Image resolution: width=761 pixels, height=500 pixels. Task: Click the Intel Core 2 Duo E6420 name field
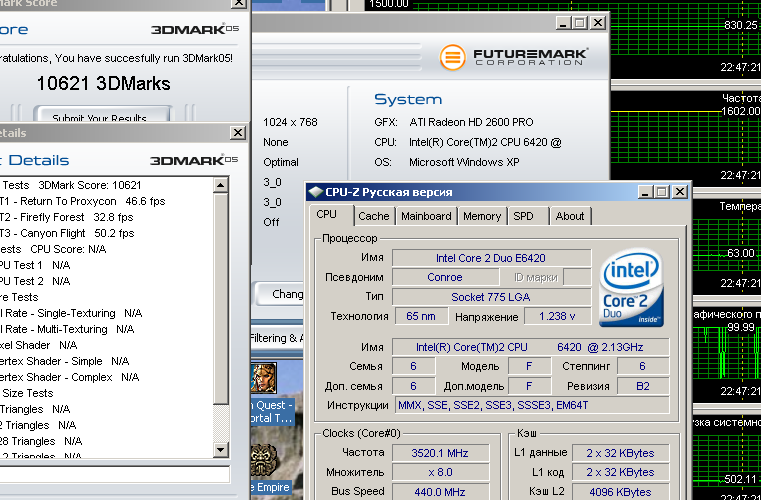point(491,258)
